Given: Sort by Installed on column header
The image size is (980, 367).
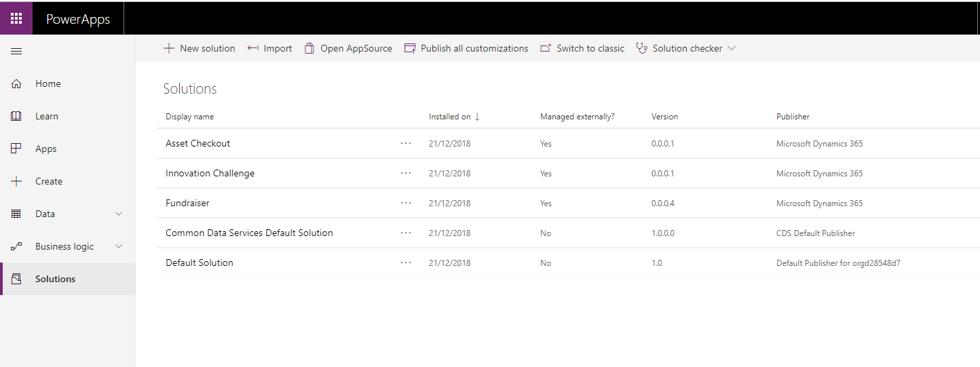Looking at the screenshot, I should tap(449, 117).
